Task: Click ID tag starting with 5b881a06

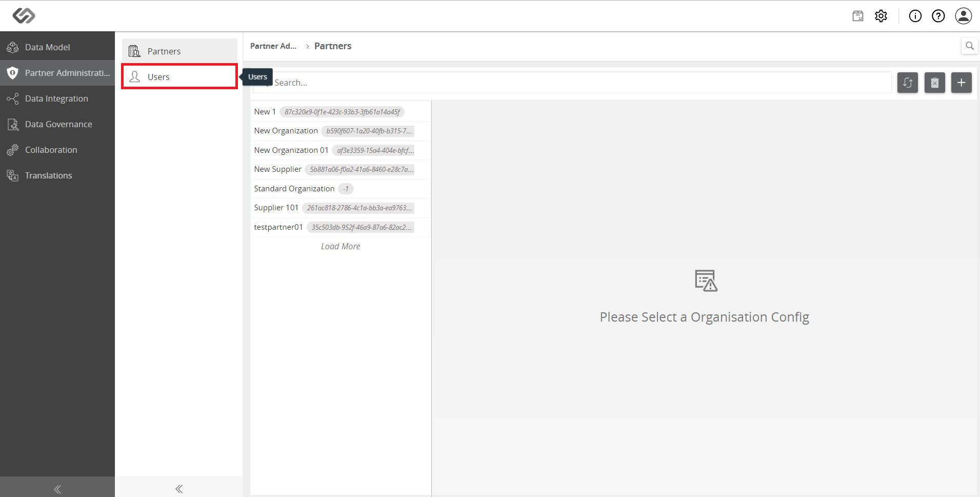Action: click(359, 169)
